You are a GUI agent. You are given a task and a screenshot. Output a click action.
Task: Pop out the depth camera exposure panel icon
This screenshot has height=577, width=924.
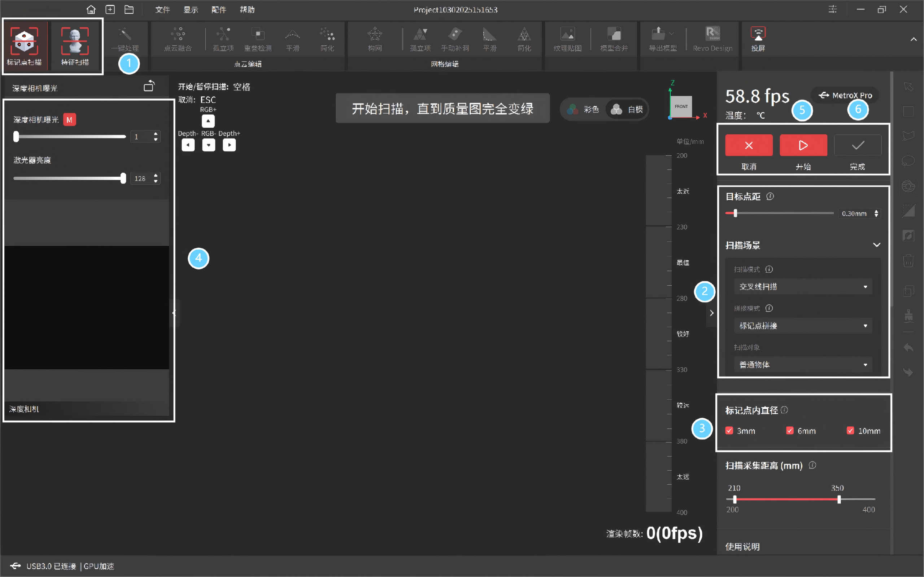149,86
